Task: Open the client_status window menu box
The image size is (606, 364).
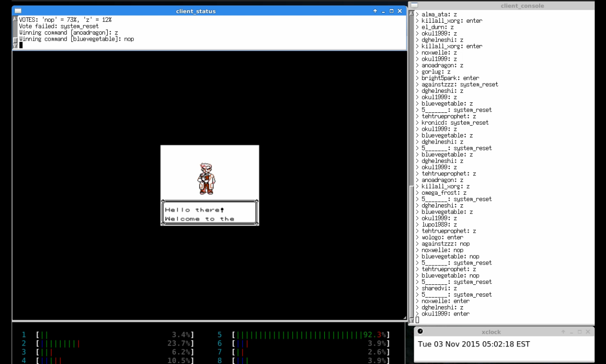Action: coord(18,10)
